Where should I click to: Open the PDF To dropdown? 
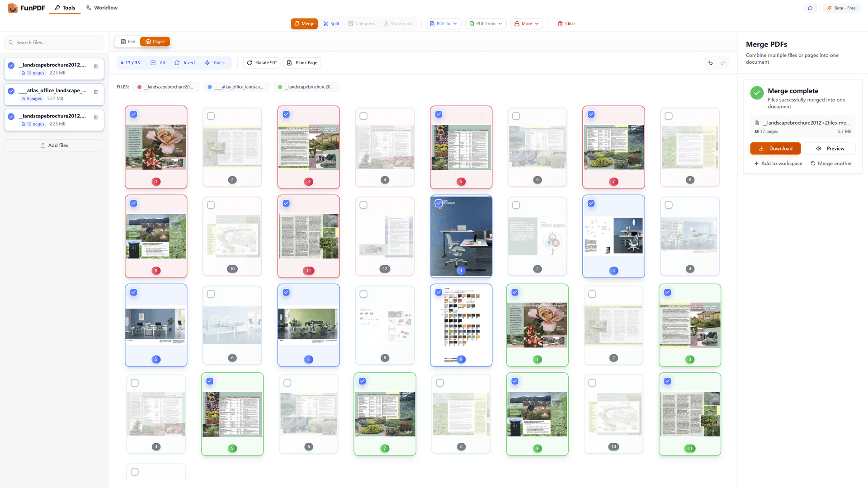pyautogui.click(x=443, y=23)
